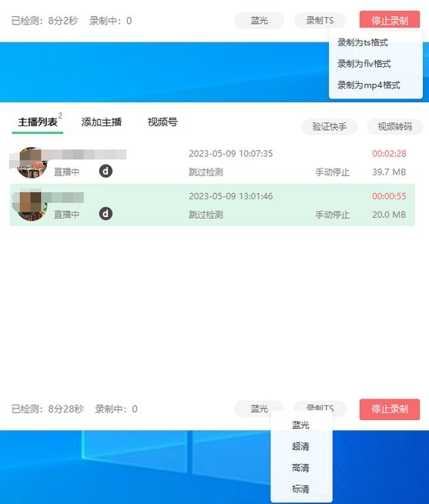Select 高清 quality option
This screenshot has height=504, width=429.
(300, 468)
